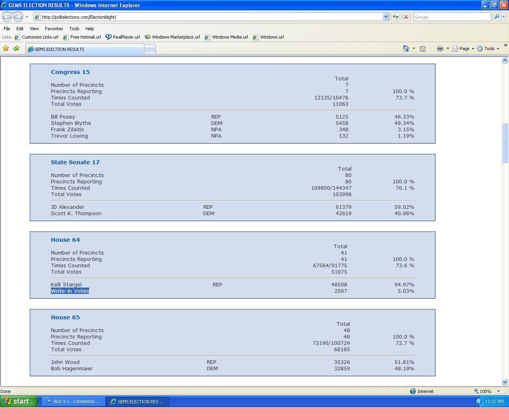Image resolution: width=509 pixels, height=420 pixels.
Task: Click the House 64 heading
Action: [65, 240]
